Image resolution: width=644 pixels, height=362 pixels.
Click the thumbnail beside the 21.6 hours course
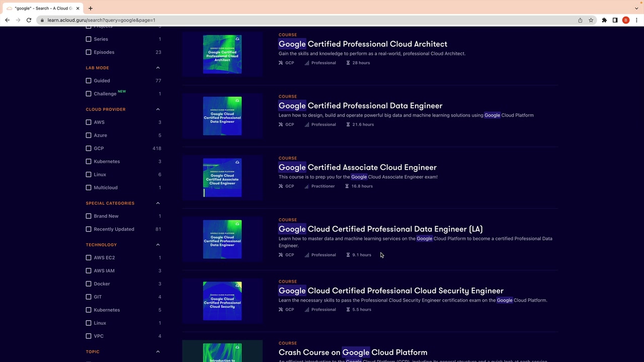(222, 116)
